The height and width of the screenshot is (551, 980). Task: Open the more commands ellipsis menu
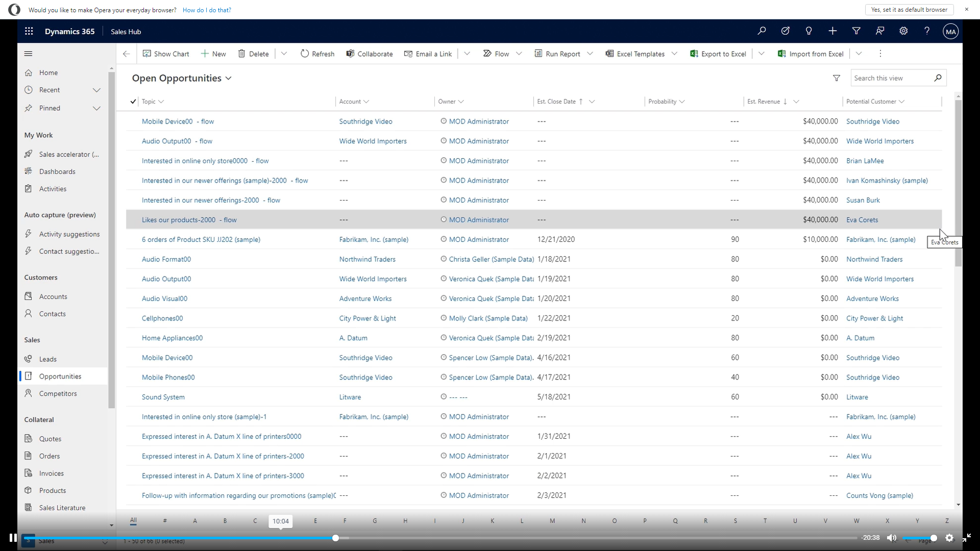[x=880, y=54]
